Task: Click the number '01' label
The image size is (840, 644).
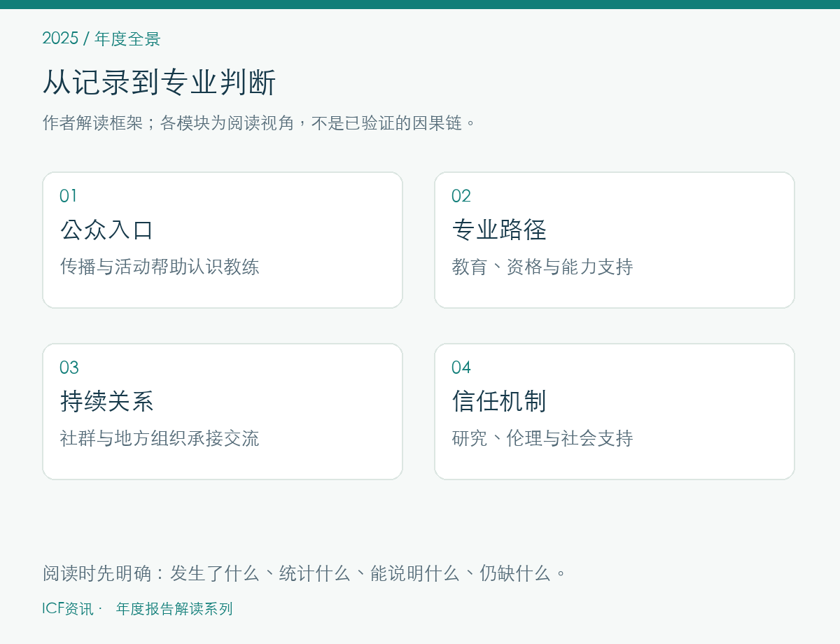Action: coord(69,196)
